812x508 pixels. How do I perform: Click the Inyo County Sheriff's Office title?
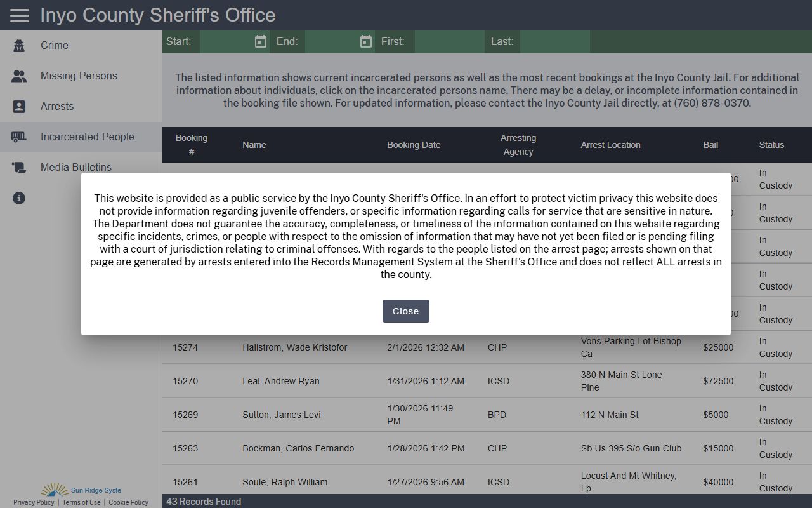coord(158,15)
